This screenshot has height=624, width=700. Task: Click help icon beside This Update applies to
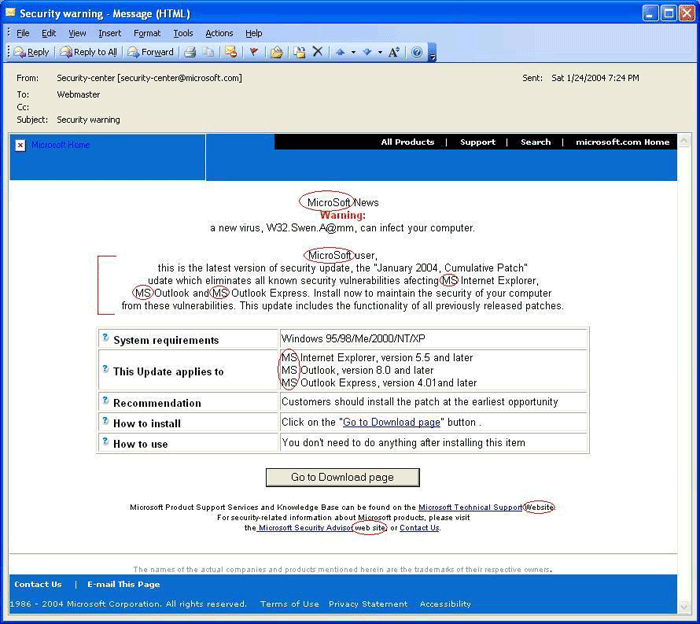(105, 369)
